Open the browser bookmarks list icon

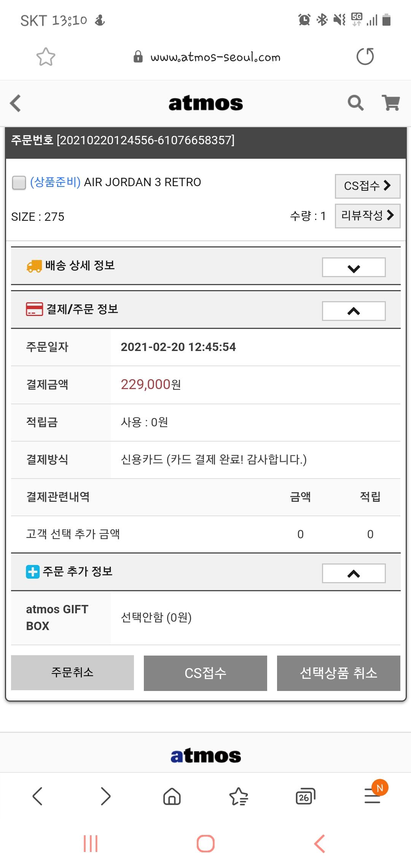(239, 796)
